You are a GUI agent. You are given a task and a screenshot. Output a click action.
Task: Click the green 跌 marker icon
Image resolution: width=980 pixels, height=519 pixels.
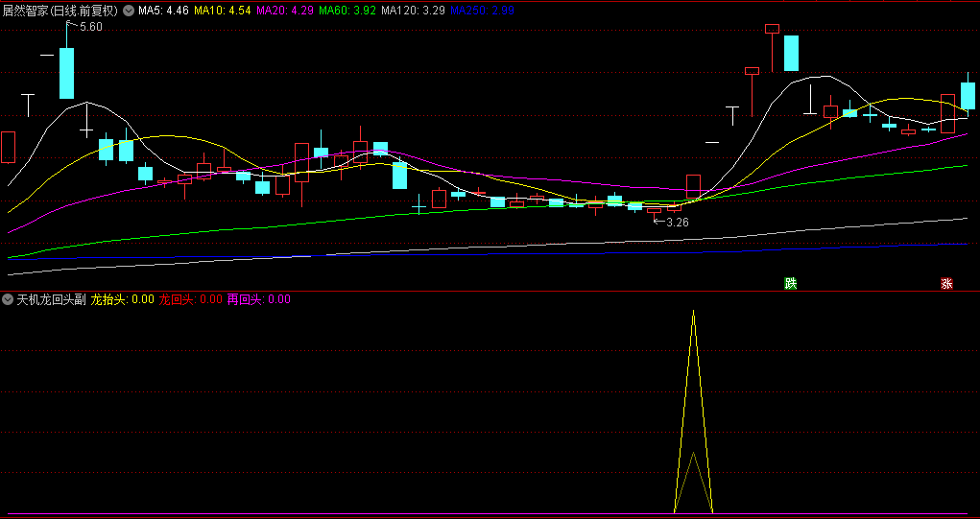pos(791,284)
